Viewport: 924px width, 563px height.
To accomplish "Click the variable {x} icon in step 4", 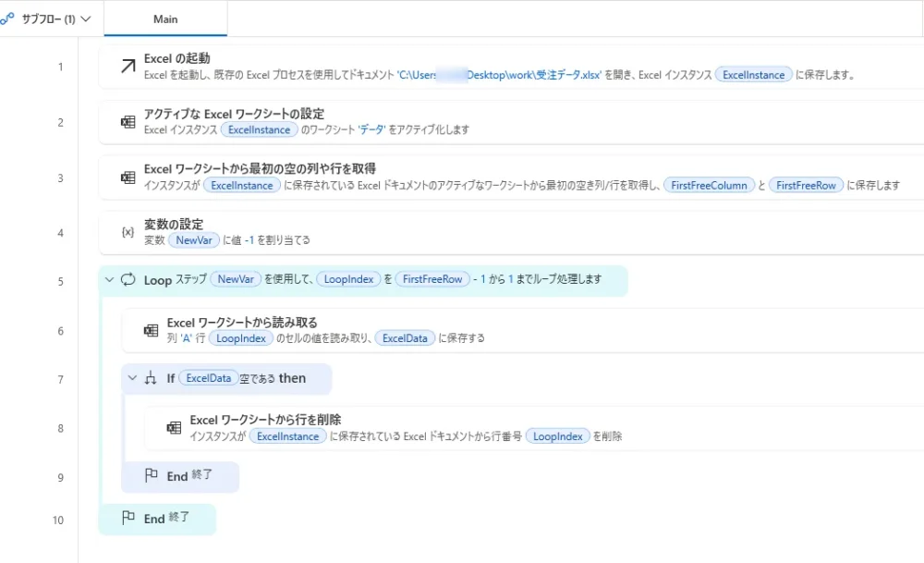I will pyautogui.click(x=128, y=232).
